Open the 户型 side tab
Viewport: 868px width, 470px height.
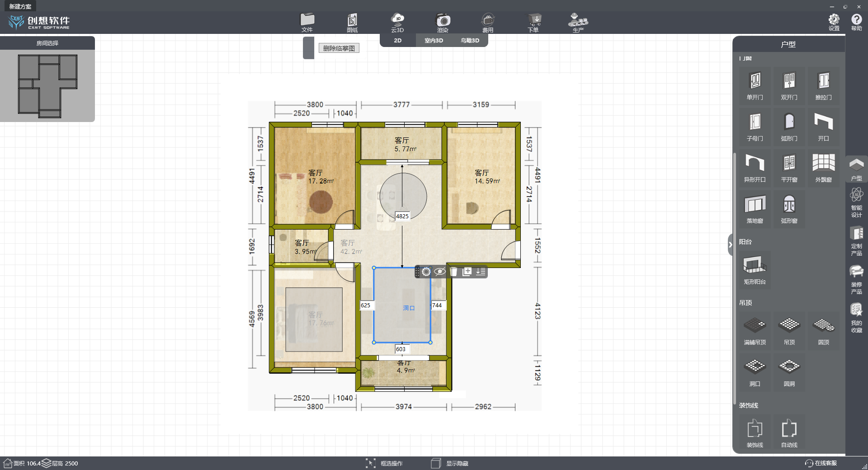click(x=856, y=169)
